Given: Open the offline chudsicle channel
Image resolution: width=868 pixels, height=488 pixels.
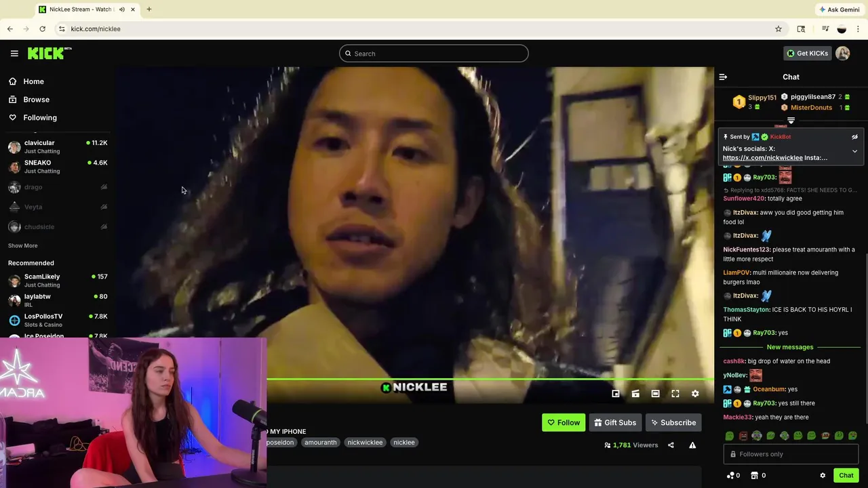Looking at the screenshot, I should tap(58, 227).
